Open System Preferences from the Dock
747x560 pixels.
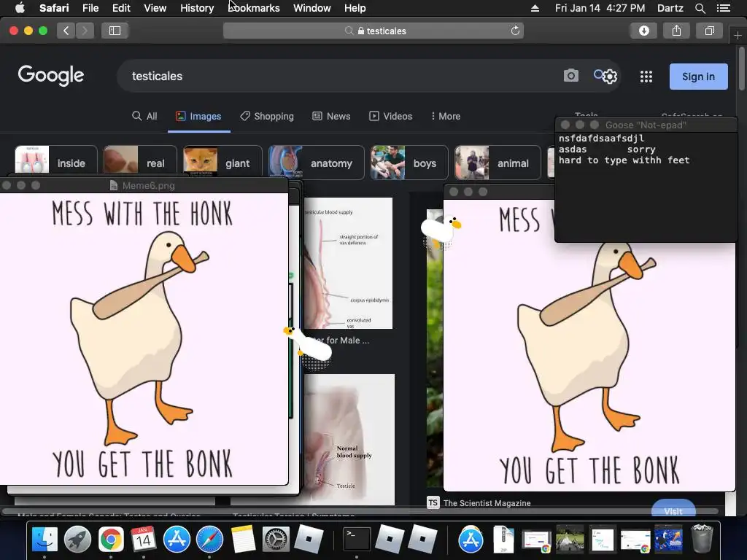pos(276,540)
